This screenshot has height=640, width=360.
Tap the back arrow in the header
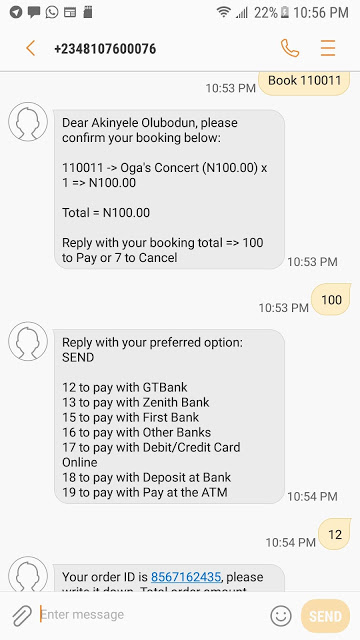point(31,48)
